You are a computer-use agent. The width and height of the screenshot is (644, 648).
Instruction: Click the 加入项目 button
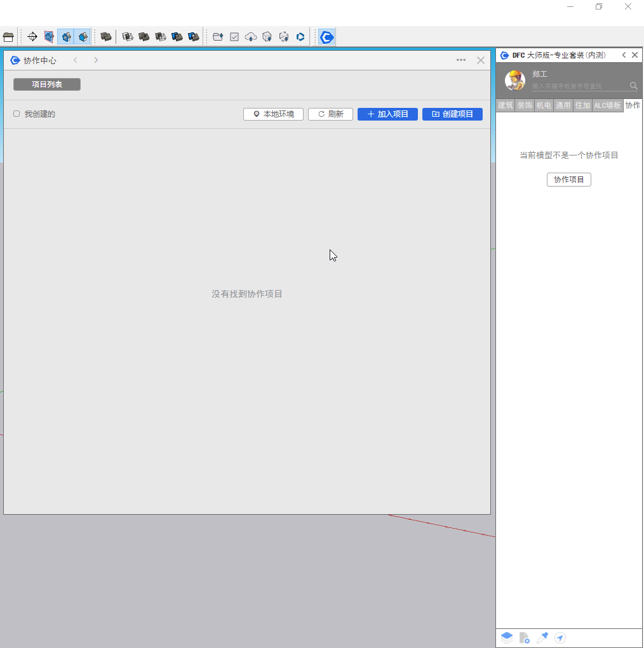(387, 114)
